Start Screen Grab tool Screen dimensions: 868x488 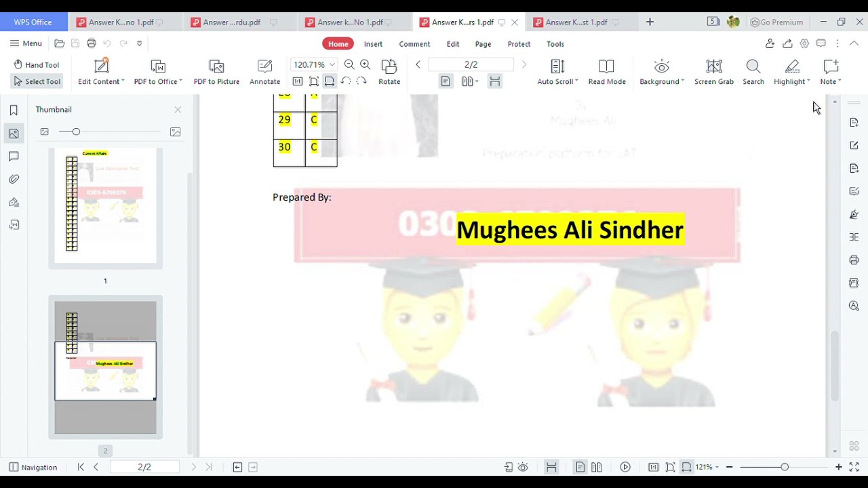(714, 73)
